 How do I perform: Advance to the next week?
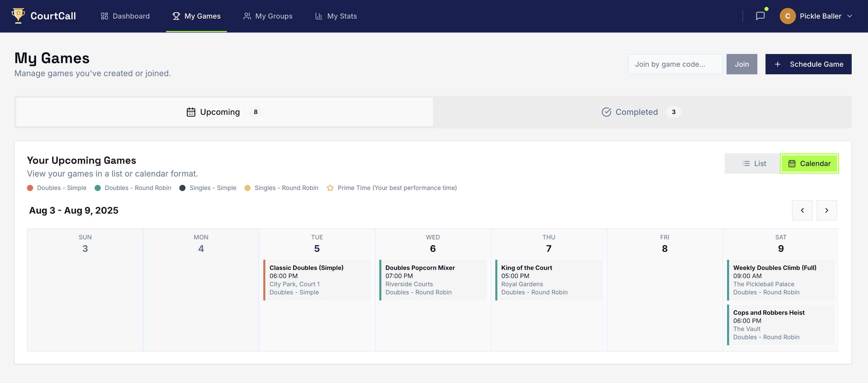point(826,210)
